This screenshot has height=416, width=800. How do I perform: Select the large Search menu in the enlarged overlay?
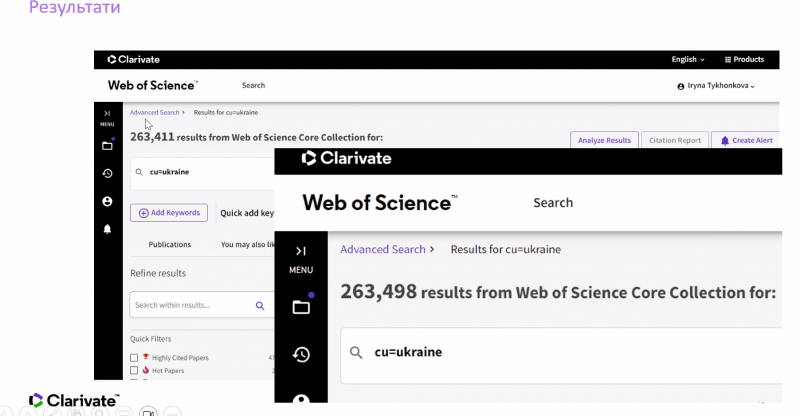[553, 203]
